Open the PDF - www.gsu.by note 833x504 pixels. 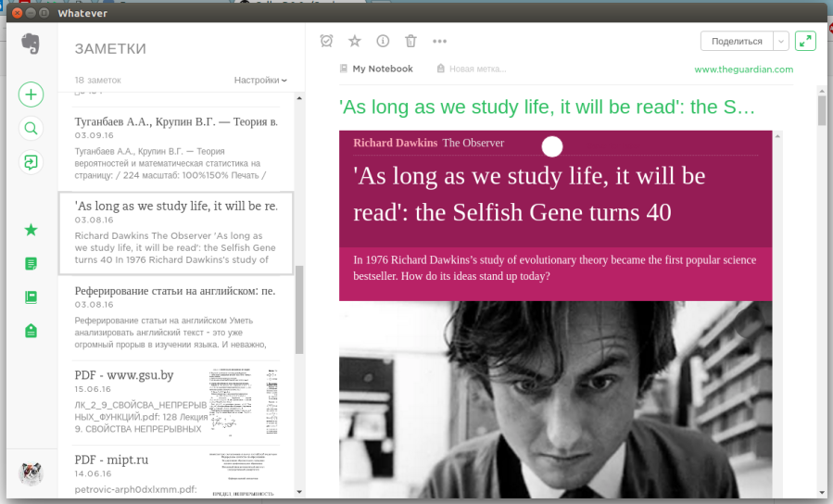click(x=176, y=403)
